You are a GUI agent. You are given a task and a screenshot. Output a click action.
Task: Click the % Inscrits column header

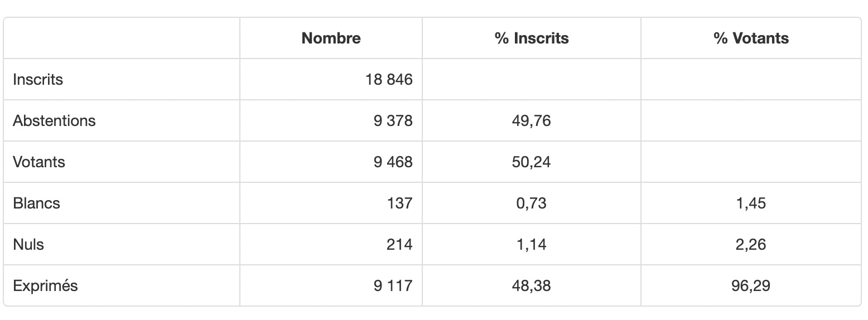tap(532, 38)
